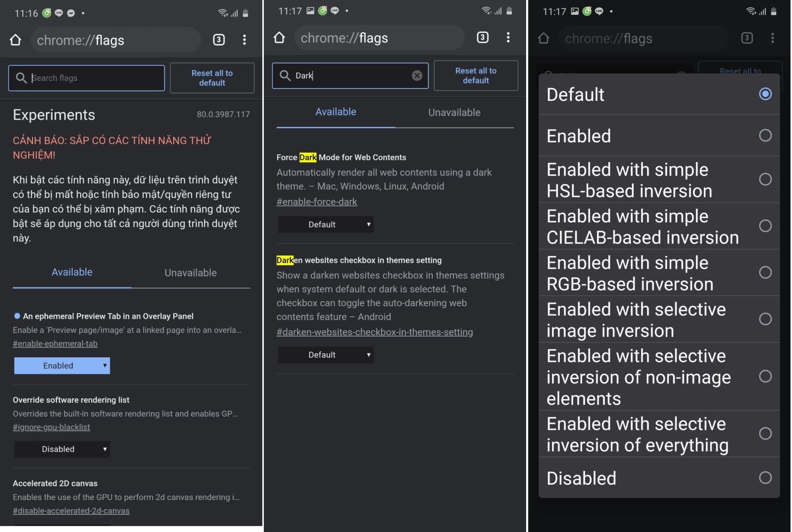Open Ephemeral Preview Tab Enabled dropdown

62,366
